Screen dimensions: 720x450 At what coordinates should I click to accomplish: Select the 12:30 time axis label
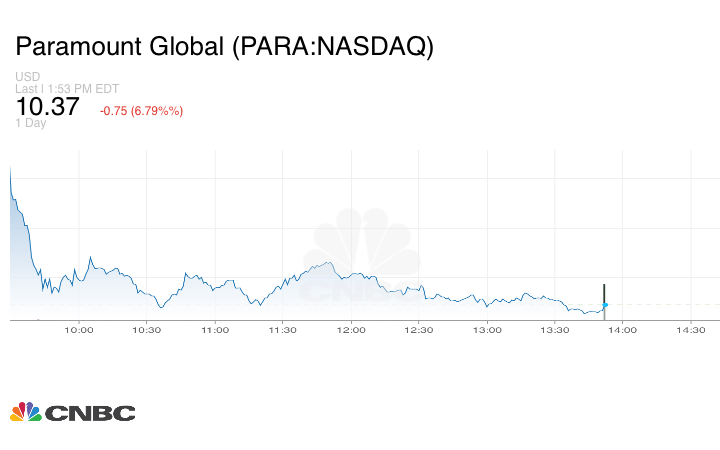(418, 329)
